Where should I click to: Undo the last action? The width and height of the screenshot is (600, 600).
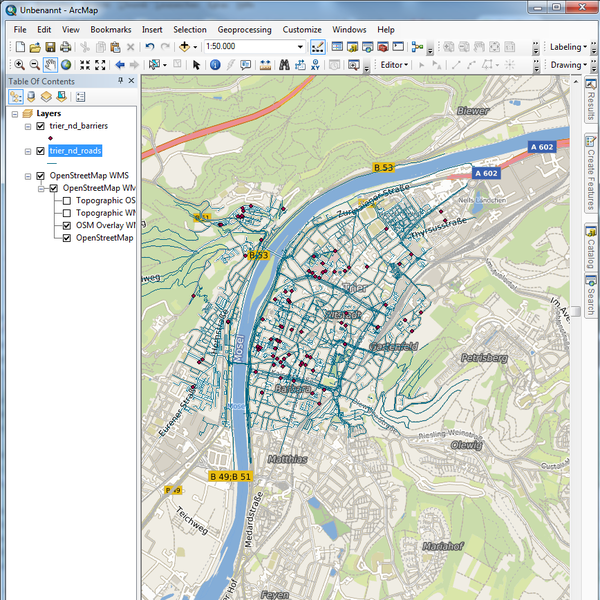(150, 47)
